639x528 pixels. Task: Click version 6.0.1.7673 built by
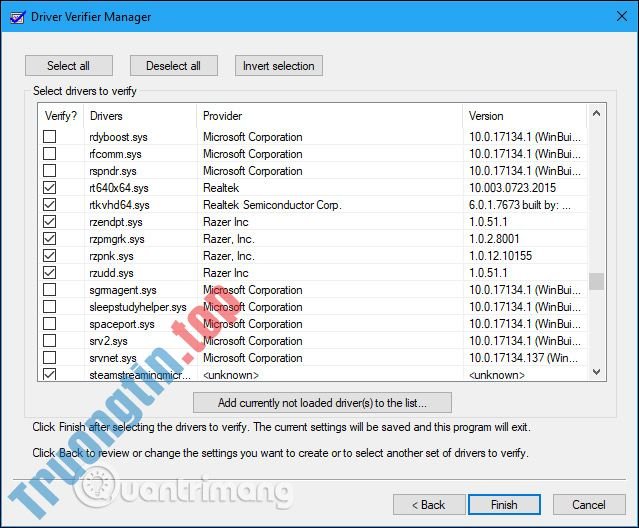pyautogui.click(x=520, y=205)
